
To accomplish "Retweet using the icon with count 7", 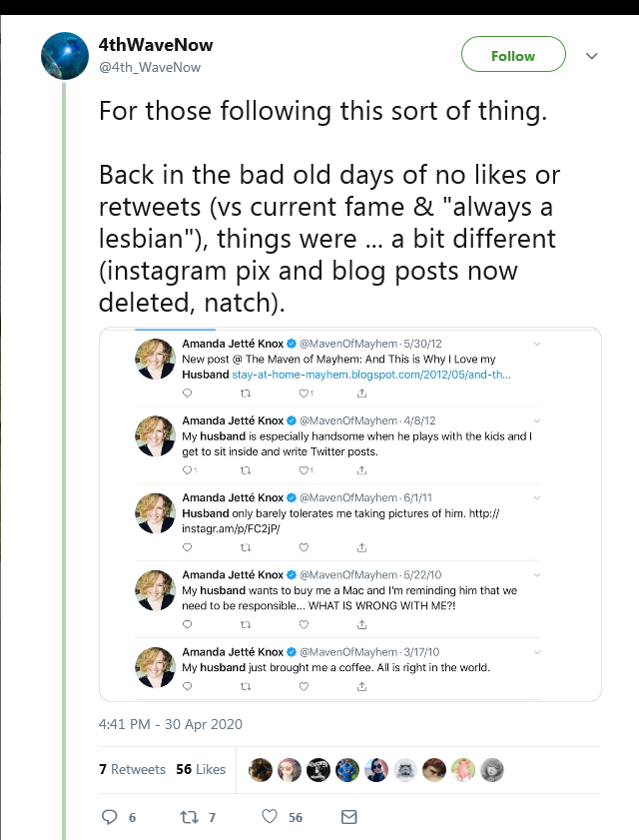I will [189, 817].
